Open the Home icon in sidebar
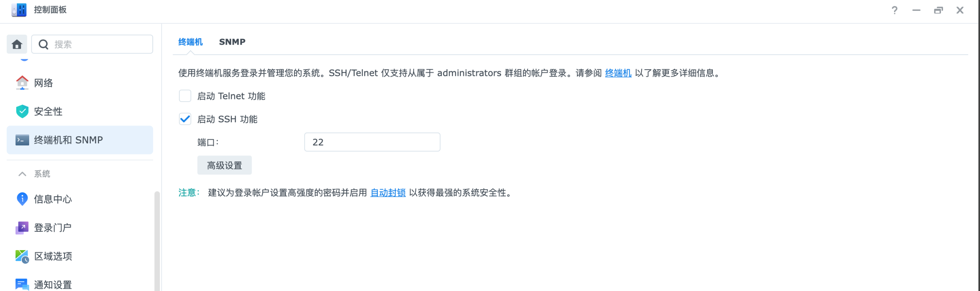The image size is (980, 291). coord(17,45)
